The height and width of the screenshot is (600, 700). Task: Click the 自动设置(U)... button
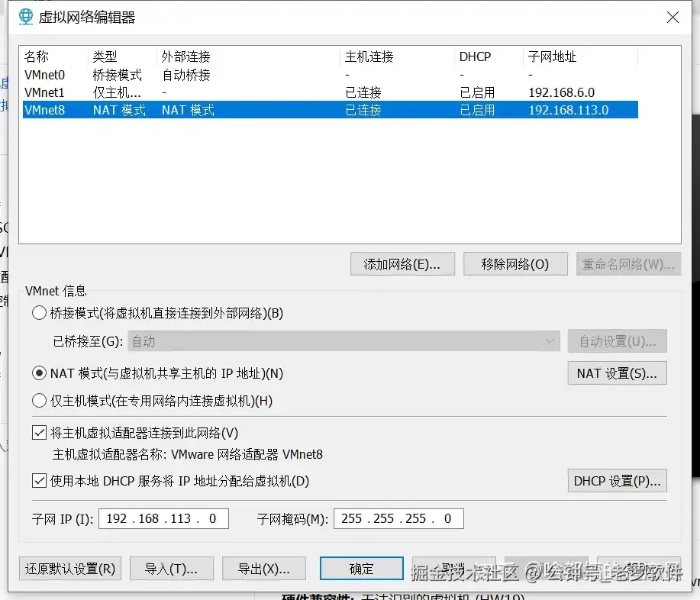[x=618, y=341]
